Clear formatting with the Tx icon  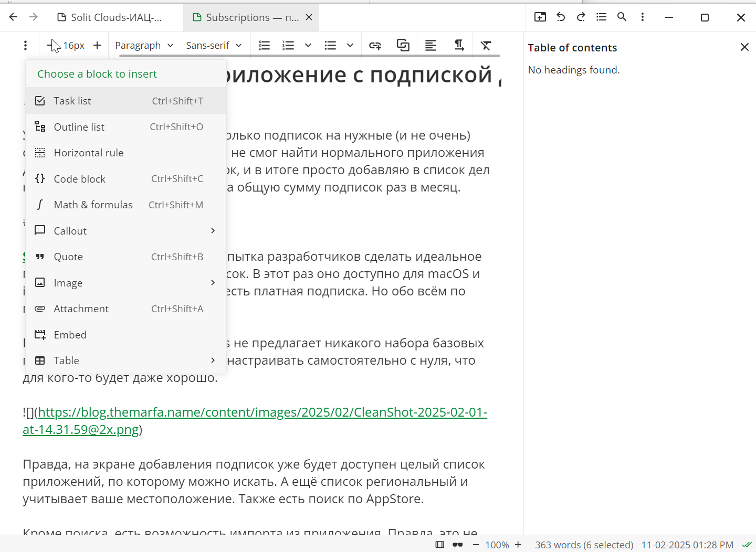coord(486,46)
